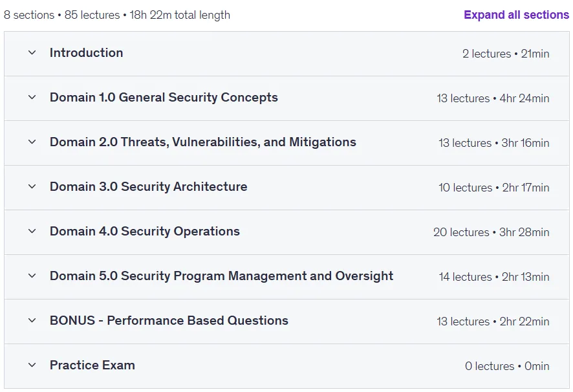Expand BONUS Performance Based Questions chevron
Screen dimensions: 573x392
click(32, 320)
